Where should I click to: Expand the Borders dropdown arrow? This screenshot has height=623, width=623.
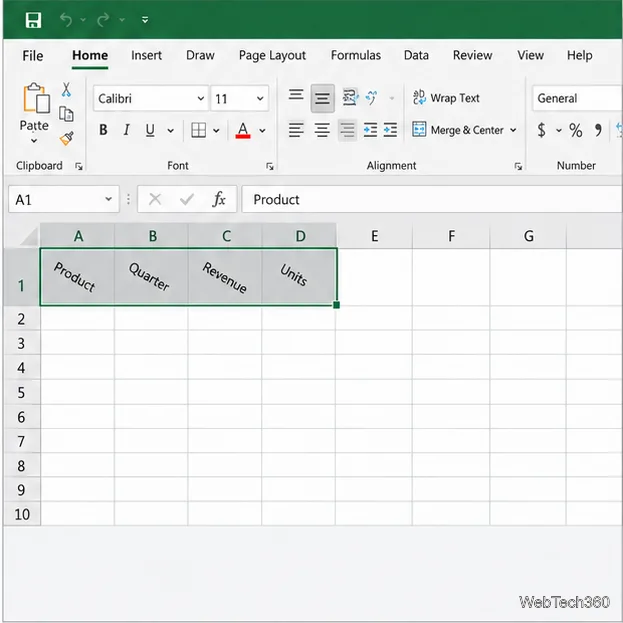(x=216, y=130)
